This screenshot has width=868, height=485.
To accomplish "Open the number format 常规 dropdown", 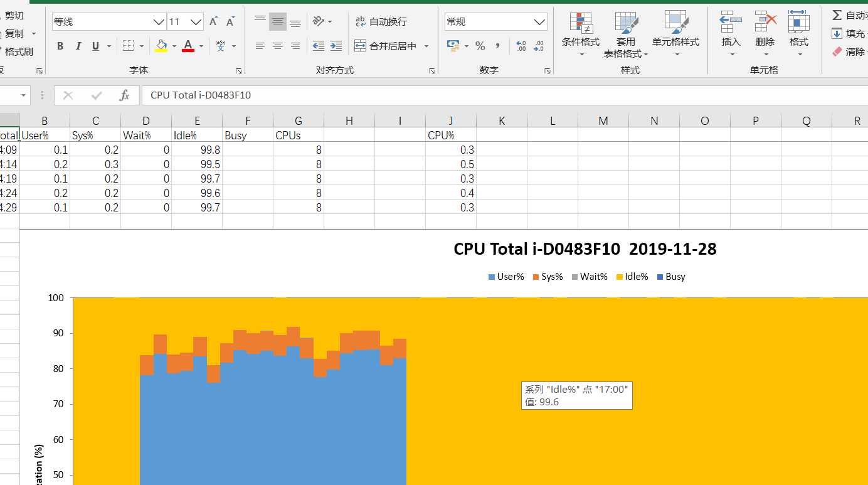I will tap(540, 22).
